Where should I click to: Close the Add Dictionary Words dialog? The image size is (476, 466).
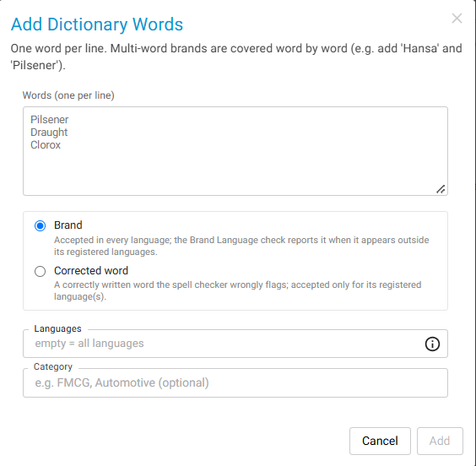[457, 19]
